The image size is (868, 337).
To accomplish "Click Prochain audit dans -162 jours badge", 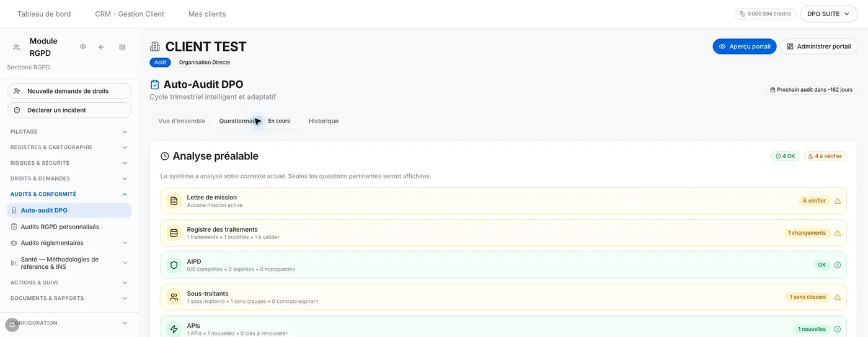I will click(x=811, y=90).
